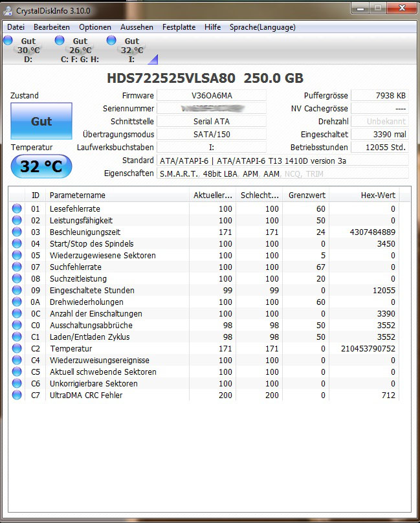Minimize the CrystalDiskInfo window

click(360, 8)
